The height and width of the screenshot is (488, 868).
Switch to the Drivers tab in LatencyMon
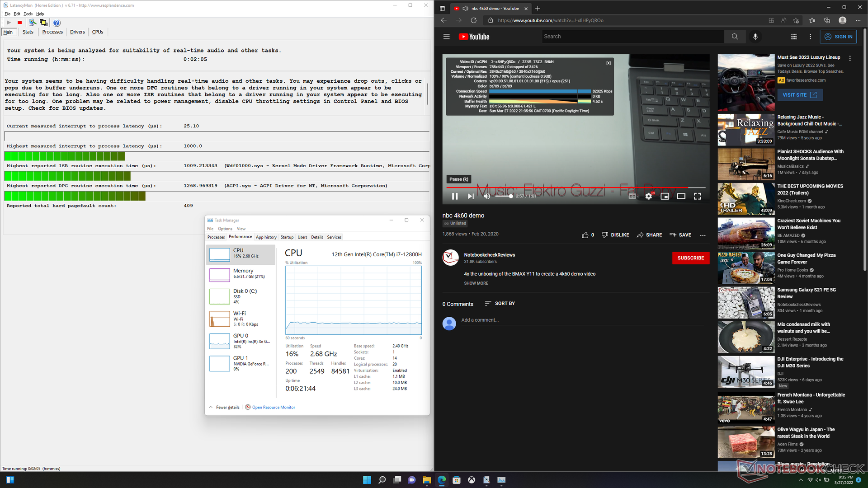[77, 32]
